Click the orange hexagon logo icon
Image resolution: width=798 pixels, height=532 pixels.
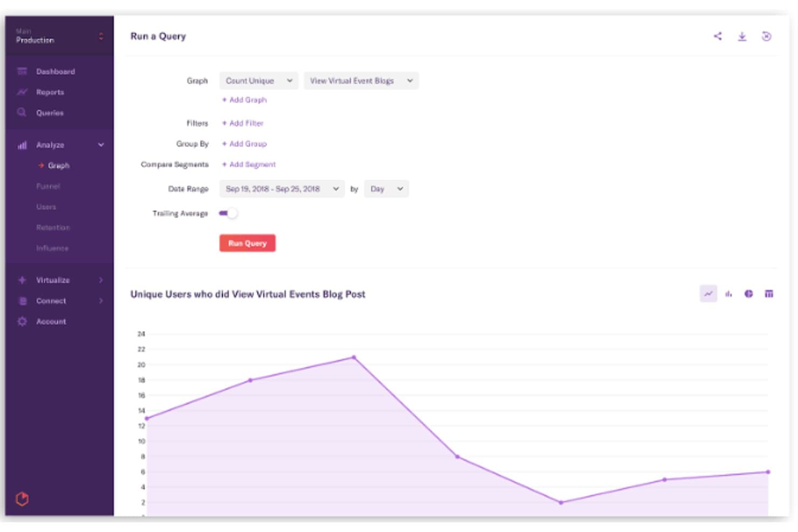tap(22, 499)
